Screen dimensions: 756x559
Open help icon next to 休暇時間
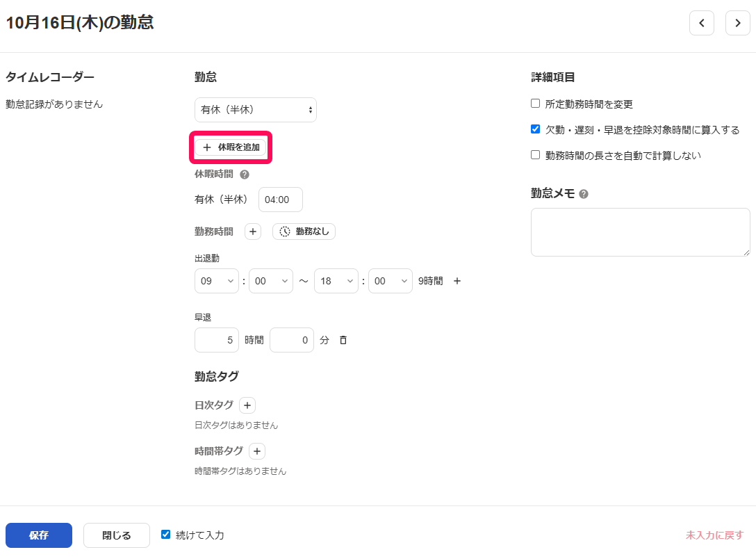(245, 175)
